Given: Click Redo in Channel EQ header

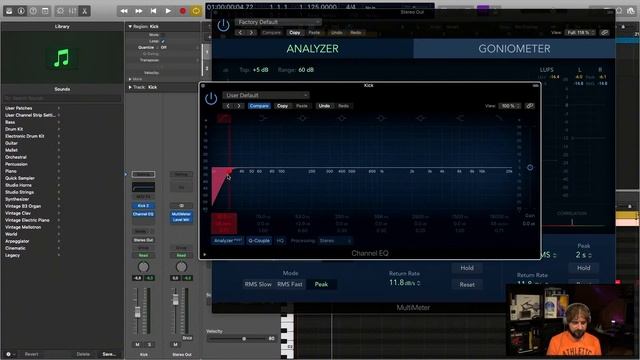Looking at the screenshot, I should (x=344, y=106).
